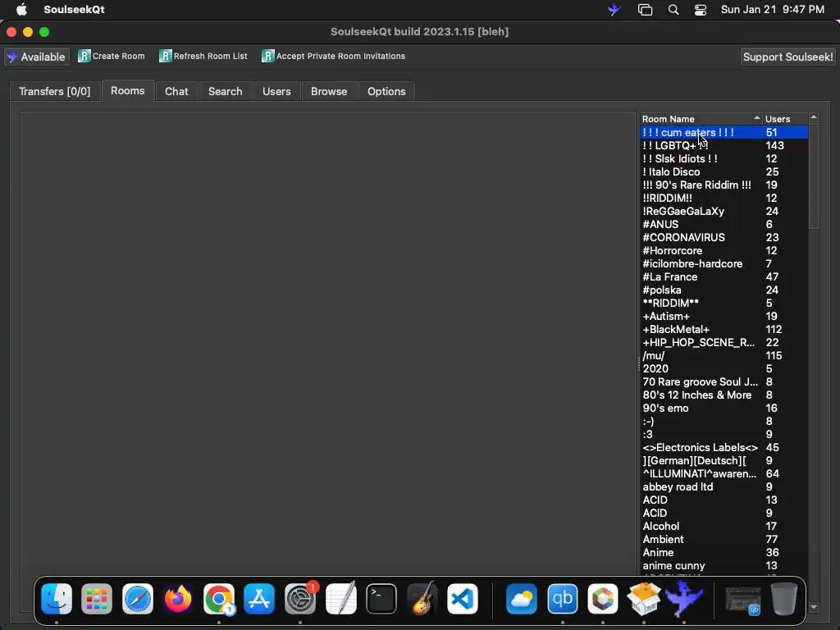Image resolution: width=840 pixels, height=630 pixels.
Task: Select the !!! 90's Rare Riddim !!! room
Action: (x=724, y=185)
